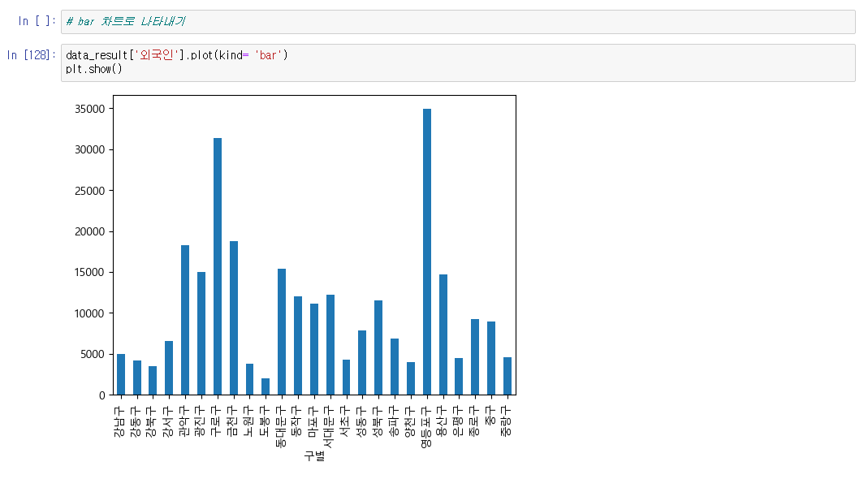Click the code cell with data_result plot code
The height and width of the screenshot is (479, 868).
point(458,63)
